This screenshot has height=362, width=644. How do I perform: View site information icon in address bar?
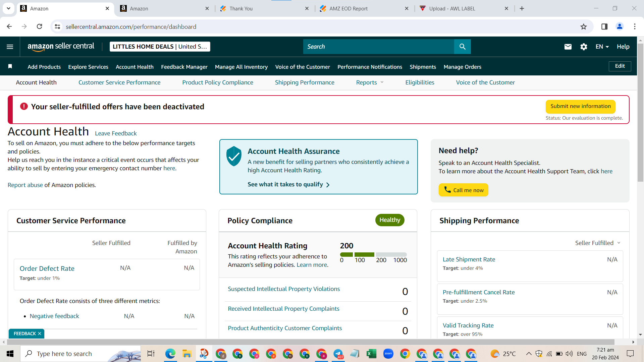[58, 26]
